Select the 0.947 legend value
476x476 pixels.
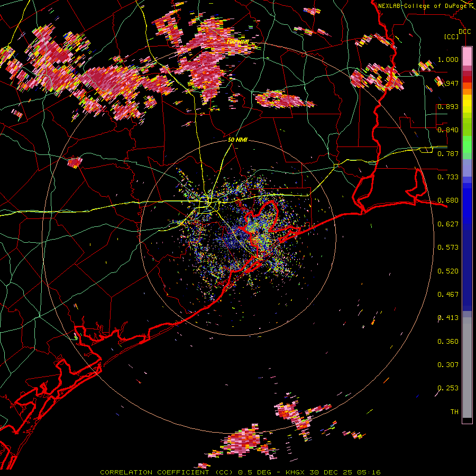[x=448, y=83]
